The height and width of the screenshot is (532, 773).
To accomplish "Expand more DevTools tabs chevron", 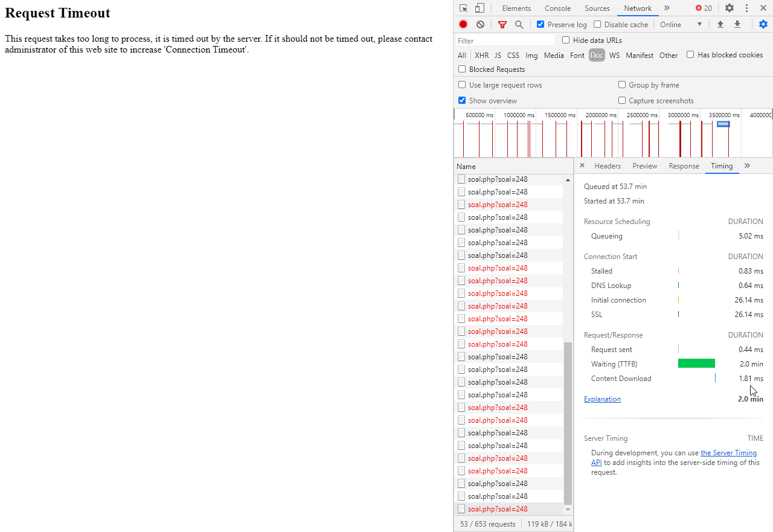I will [x=667, y=8].
